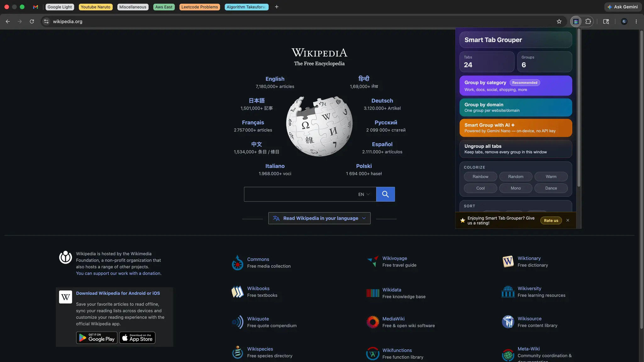644x362 pixels.
Task: Open the Extensions puzzle icon
Action: coord(588,21)
